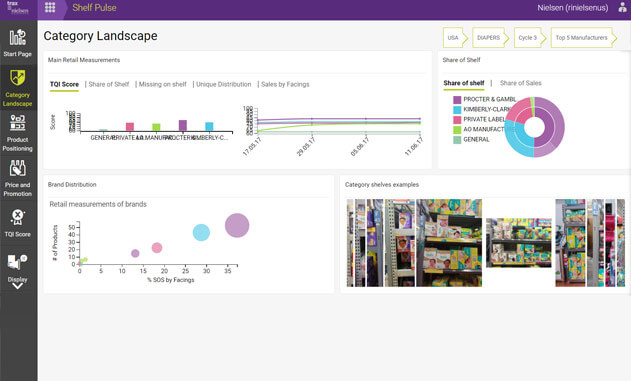Click PROCTER & GAMBLE purple legend swatch
The height and width of the screenshot is (381, 631).
457,99
